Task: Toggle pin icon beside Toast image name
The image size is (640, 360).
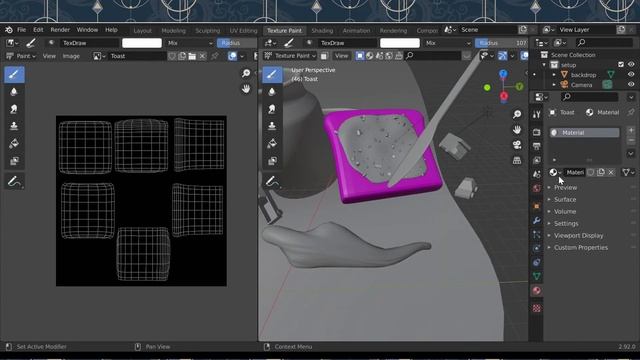Action: pyautogui.click(x=215, y=56)
